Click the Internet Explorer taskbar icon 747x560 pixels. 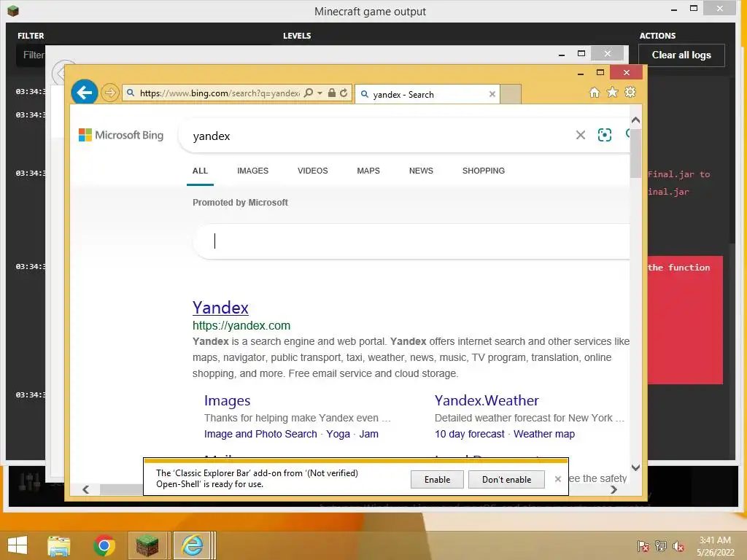(193, 545)
